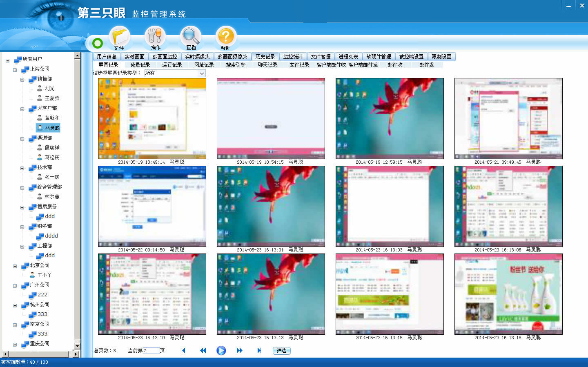Go to previous page rewind icon
This screenshot has width=588, height=367.
click(x=203, y=350)
